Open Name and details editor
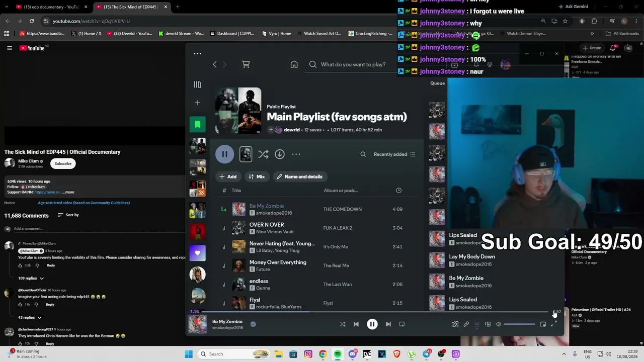This screenshot has width=644, height=362. click(299, 176)
